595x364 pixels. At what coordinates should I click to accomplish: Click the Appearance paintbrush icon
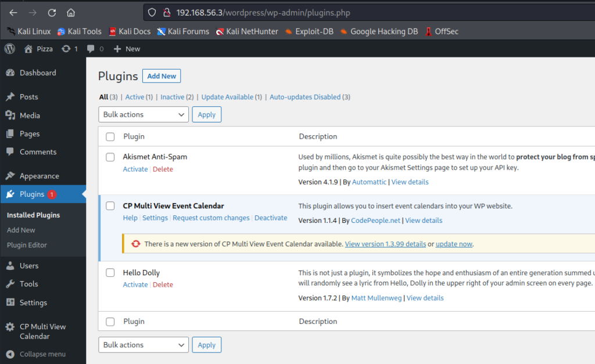click(10, 175)
